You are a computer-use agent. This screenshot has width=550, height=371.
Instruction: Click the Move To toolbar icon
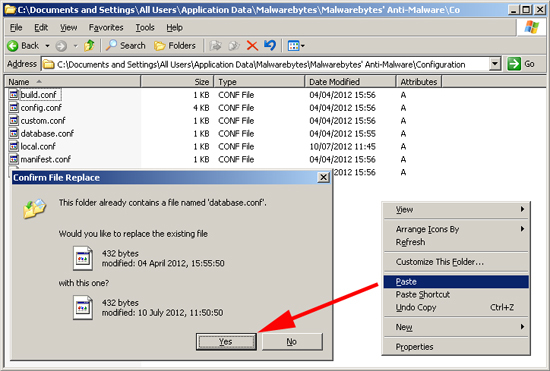(215, 46)
